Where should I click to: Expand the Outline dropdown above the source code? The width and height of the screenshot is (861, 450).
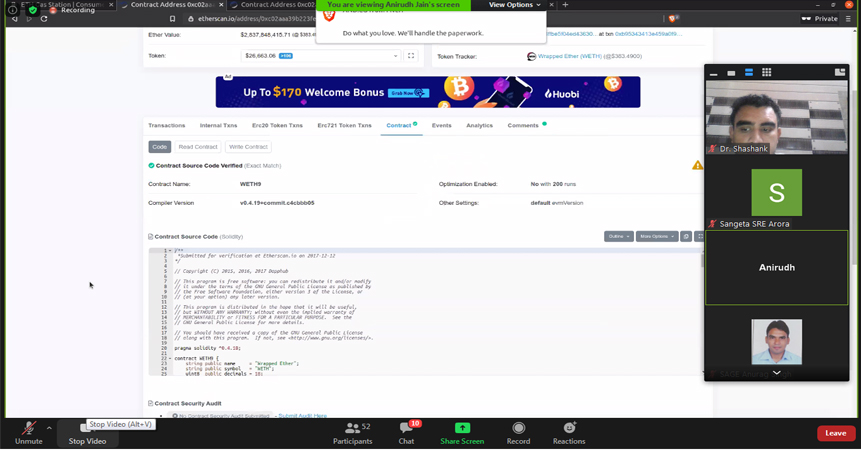pyautogui.click(x=618, y=237)
